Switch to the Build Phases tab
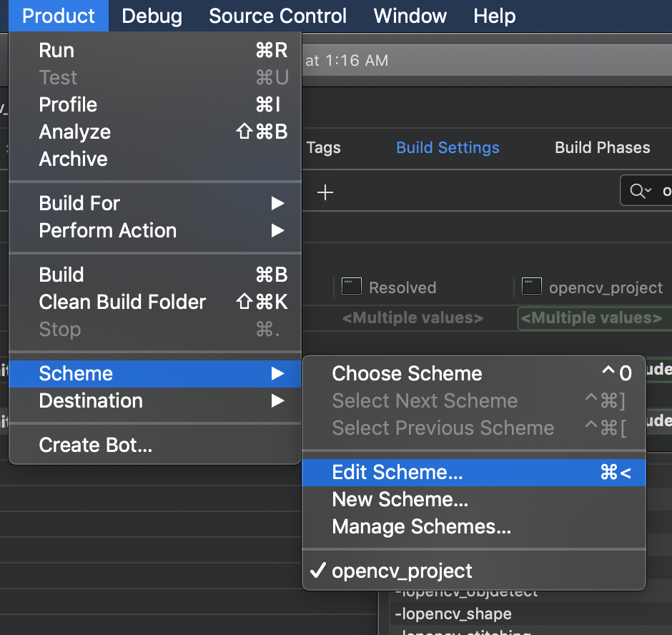The height and width of the screenshot is (635, 672). pos(602,148)
